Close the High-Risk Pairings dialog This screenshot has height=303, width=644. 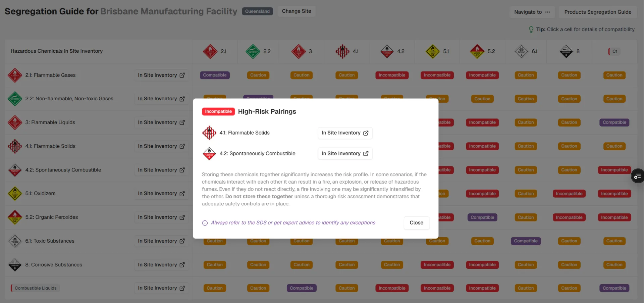[x=416, y=223]
